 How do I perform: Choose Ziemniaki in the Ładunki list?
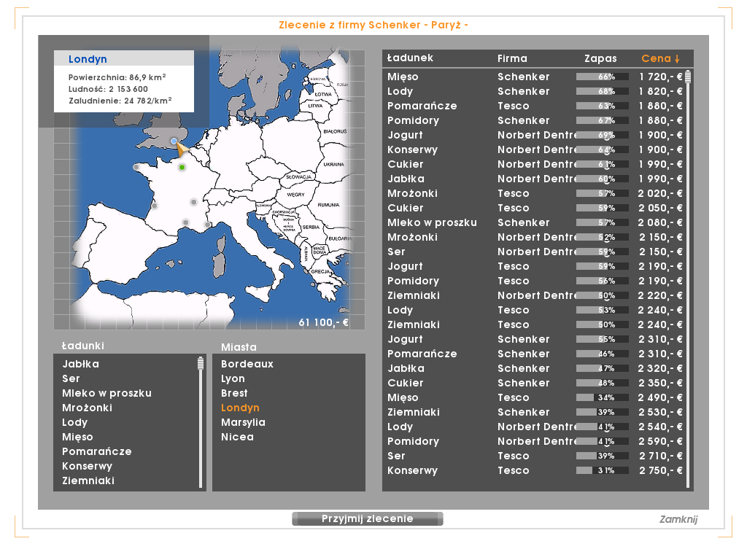pyautogui.click(x=88, y=481)
